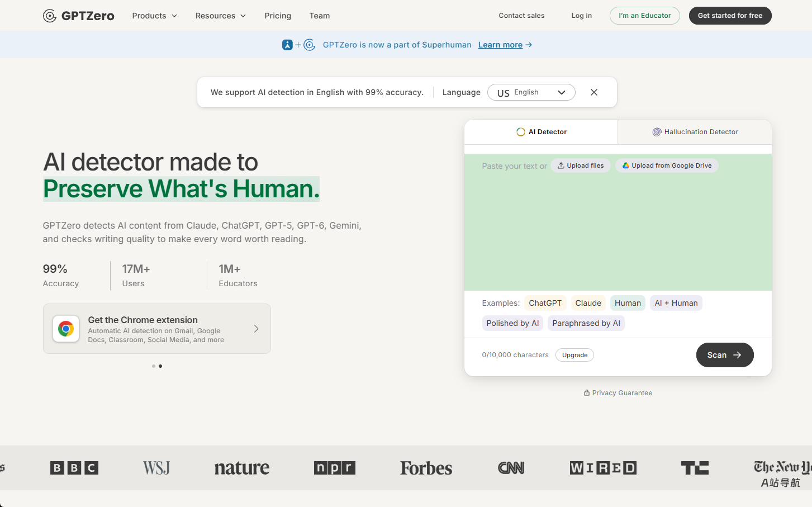Select the Human example
This screenshot has width=812, height=507.
tap(628, 303)
